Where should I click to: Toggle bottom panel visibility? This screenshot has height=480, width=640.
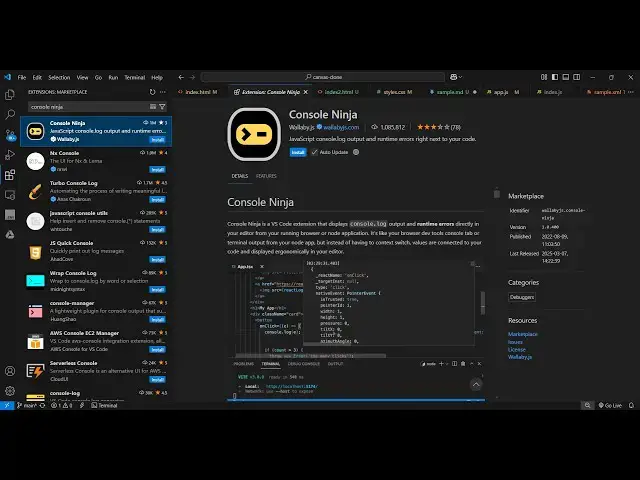[x=566, y=77]
